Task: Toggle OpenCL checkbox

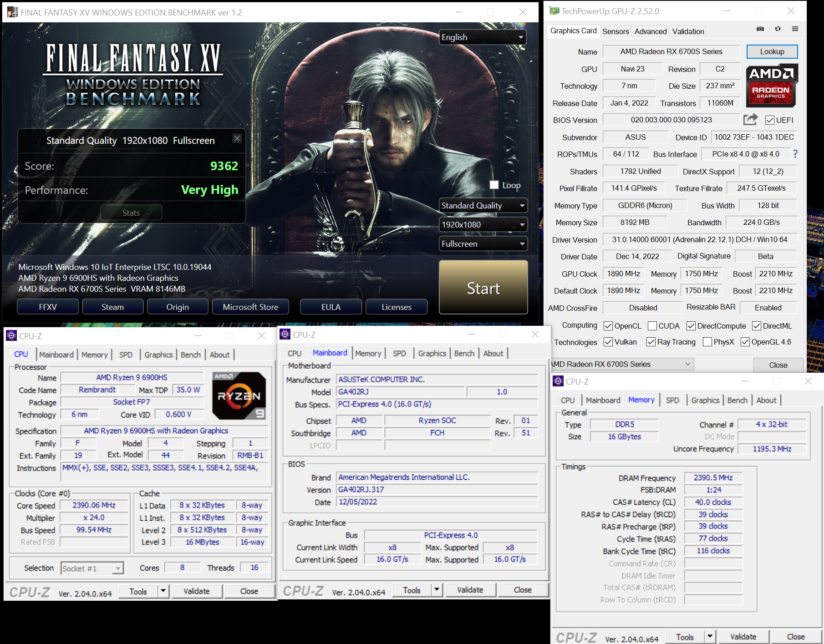Action: 608,326
